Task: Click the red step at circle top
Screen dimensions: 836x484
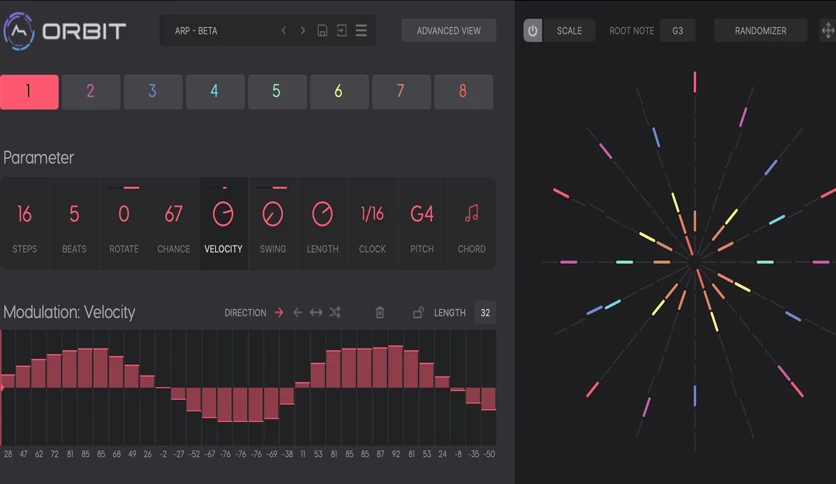Action: tap(695, 82)
